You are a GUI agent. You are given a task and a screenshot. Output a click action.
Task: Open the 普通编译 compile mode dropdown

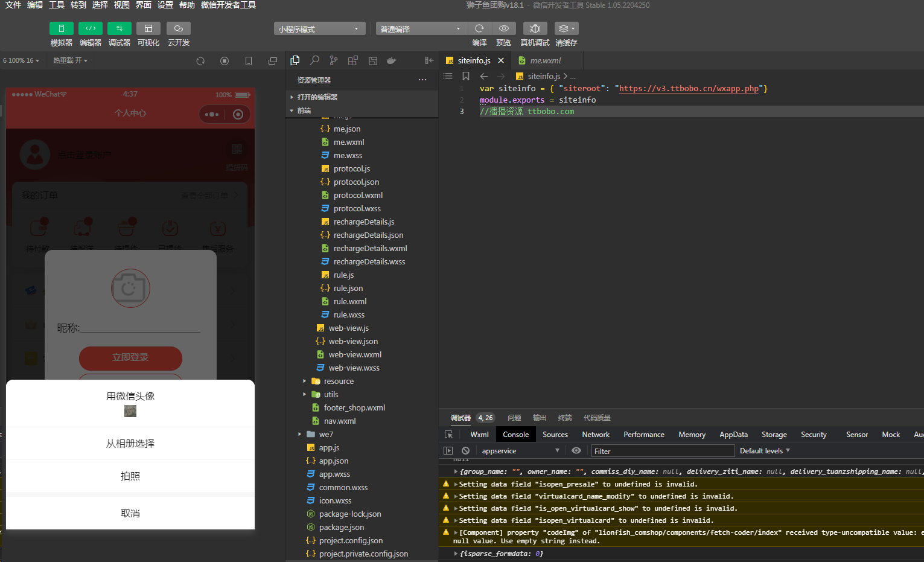(x=421, y=29)
